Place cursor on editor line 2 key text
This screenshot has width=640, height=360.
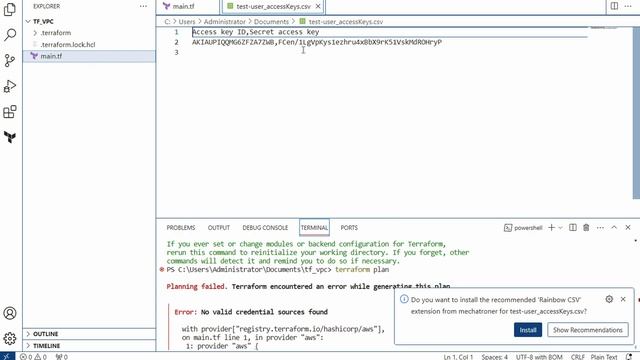[x=317, y=42]
